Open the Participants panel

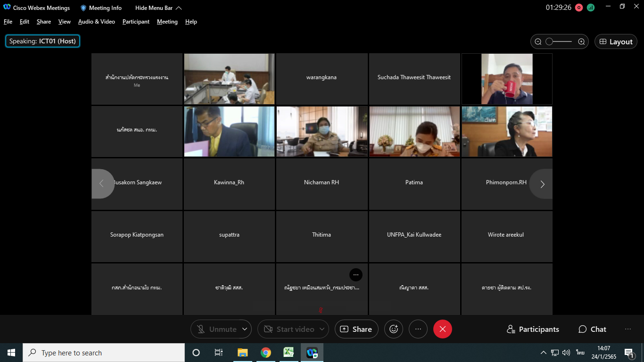(533, 329)
